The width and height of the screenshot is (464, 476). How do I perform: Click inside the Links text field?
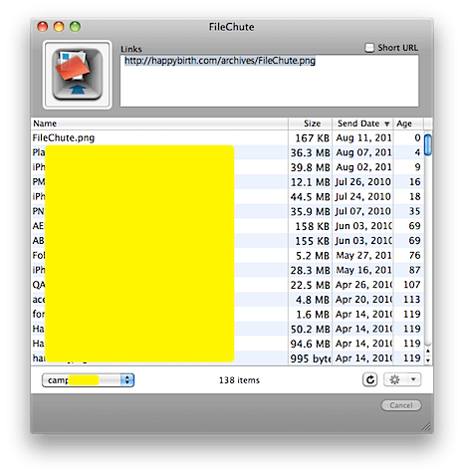pos(269,81)
